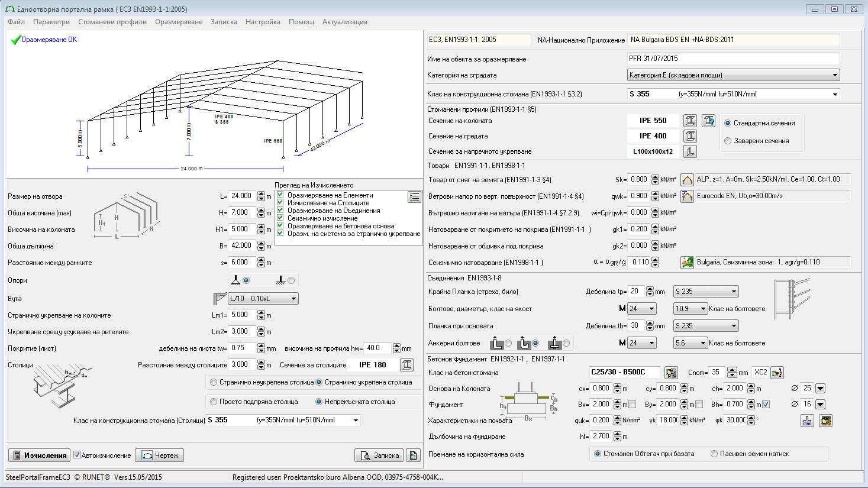Click the calculation overview list icon
Image resolution: width=868 pixels, height=488 pixels.
tap(414, 198)
